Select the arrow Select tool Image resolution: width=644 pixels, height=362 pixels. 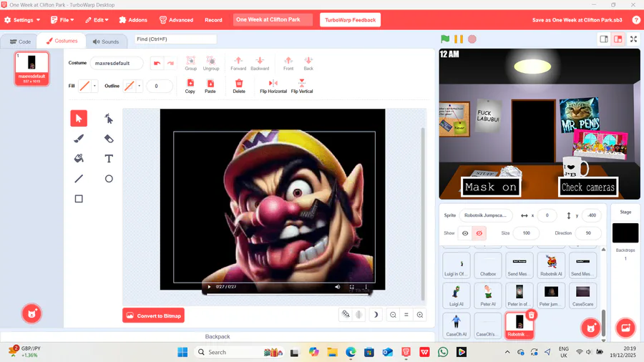79,118
